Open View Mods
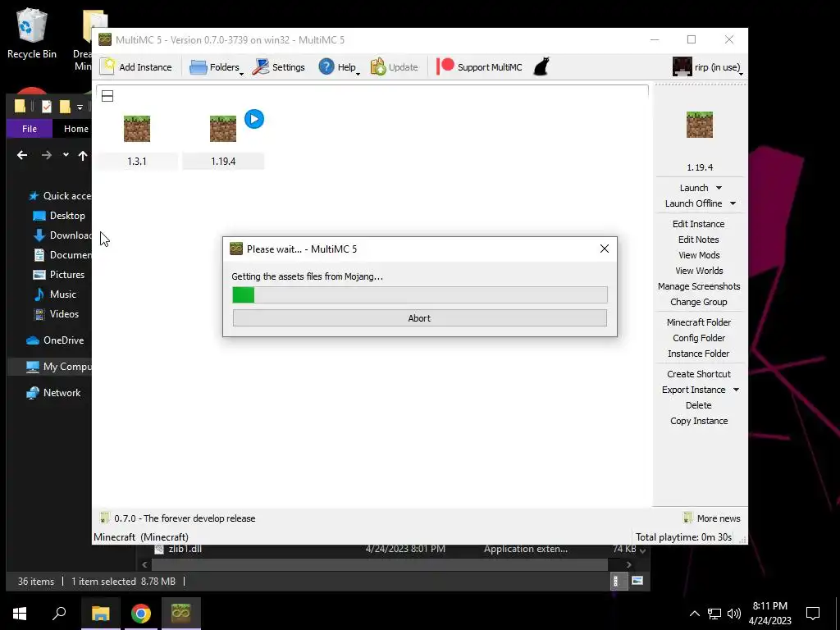Screen dimensions: 840x630 click(x=699, y=255)
